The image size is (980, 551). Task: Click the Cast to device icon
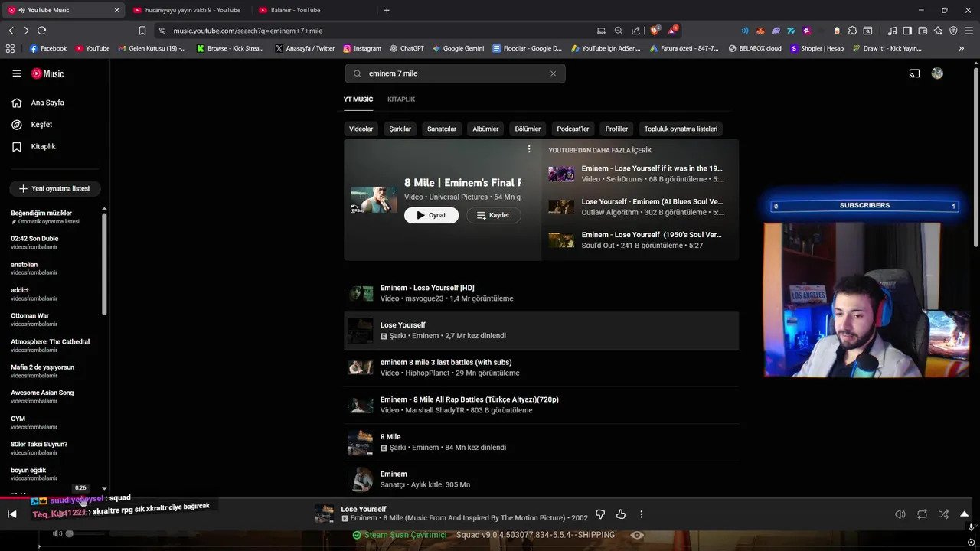[x=914, y=73]
